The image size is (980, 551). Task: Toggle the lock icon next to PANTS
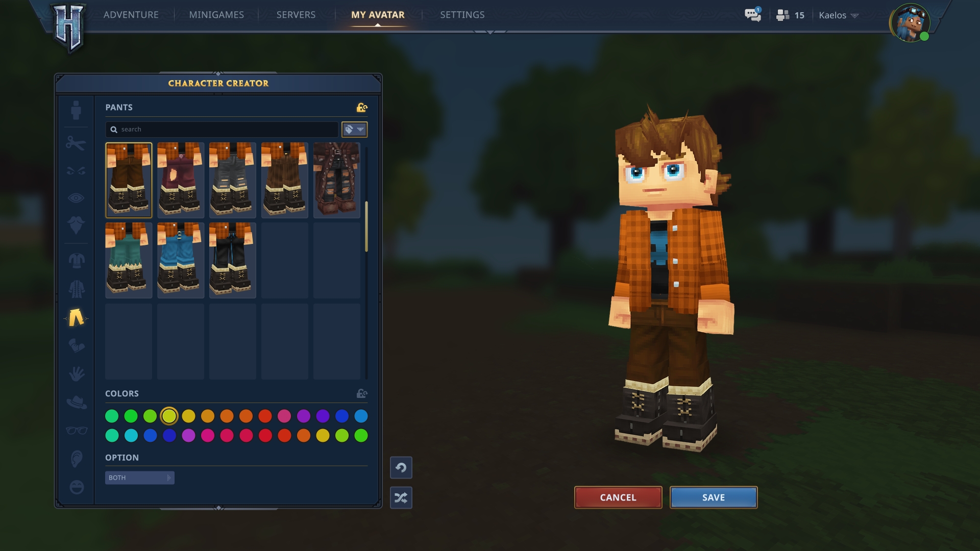tap(361, 107)
